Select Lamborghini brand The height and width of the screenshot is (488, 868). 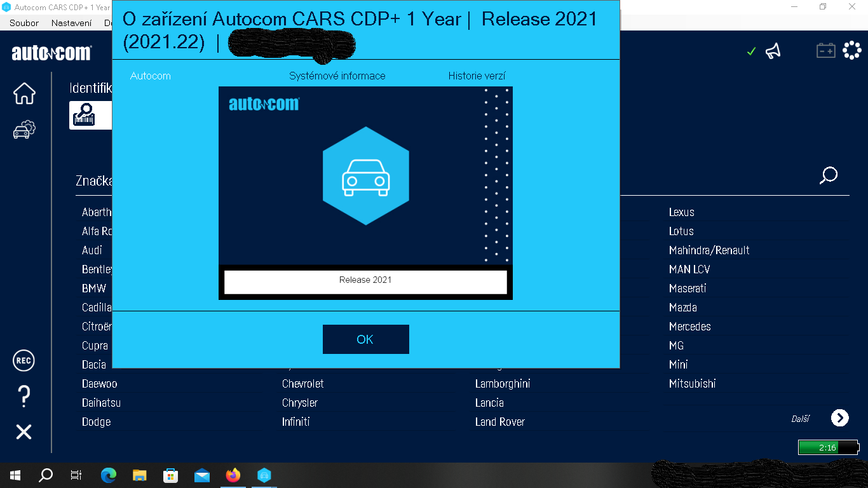(x=502, y=384)
